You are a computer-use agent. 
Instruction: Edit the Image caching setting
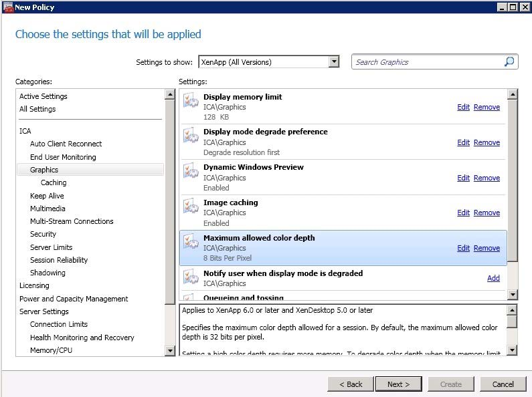[x=463, y=213]
